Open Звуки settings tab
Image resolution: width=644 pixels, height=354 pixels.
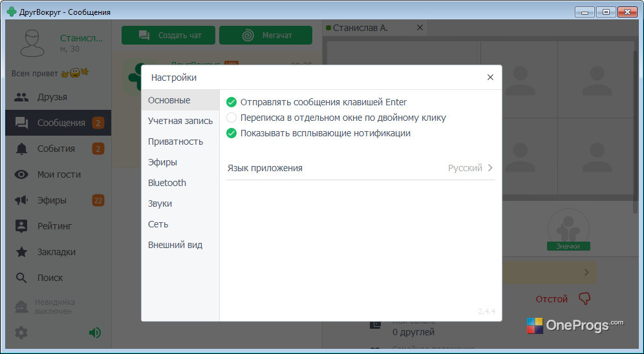coord(180,203)
